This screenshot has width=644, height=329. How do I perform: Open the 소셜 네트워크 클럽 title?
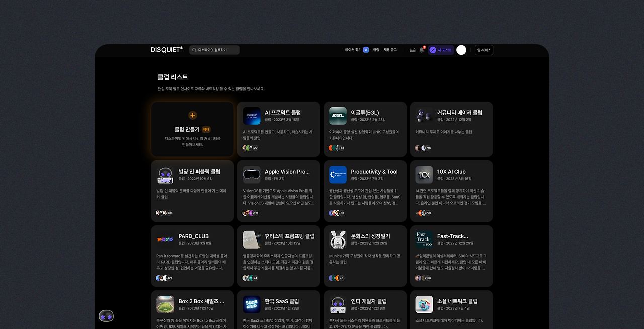click(457, 301)
